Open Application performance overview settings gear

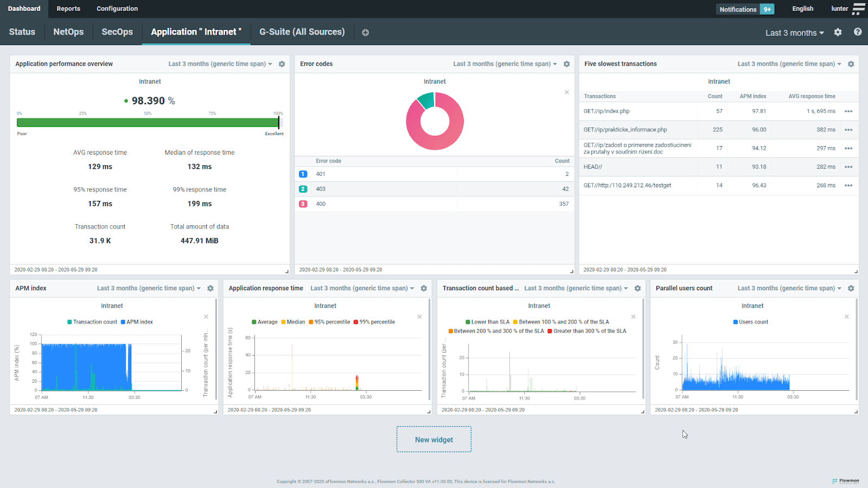click(x=282, y=64)
